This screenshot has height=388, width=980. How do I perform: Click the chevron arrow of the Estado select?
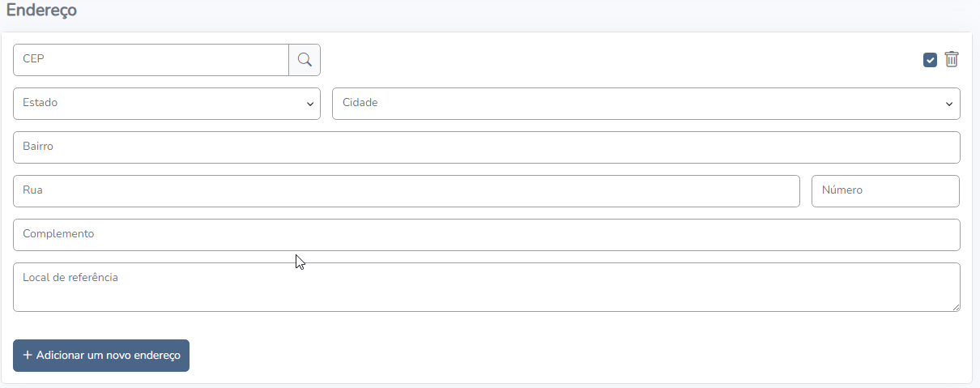pyautogui.click(x=310, y=104)
